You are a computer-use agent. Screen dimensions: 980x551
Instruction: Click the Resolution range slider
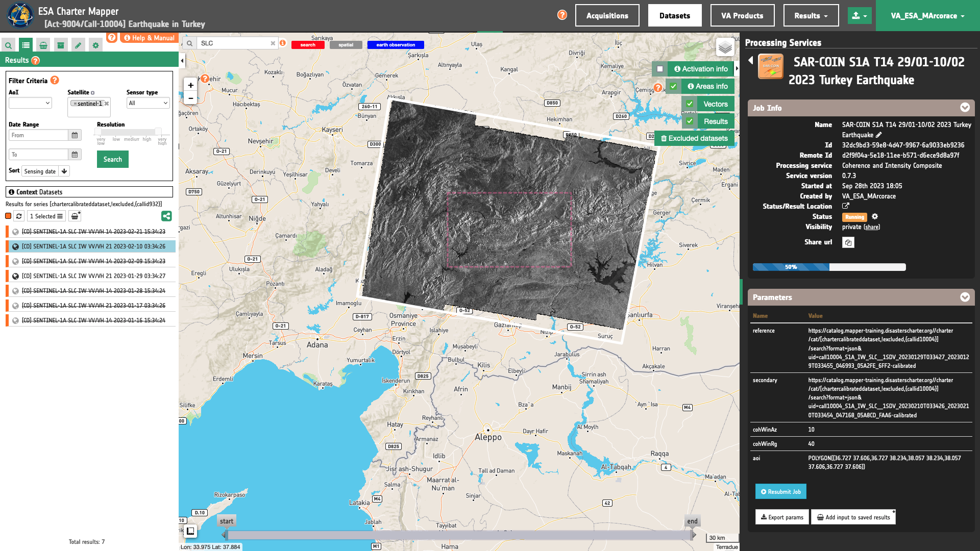pyautogui.click(x=129, y=132)
